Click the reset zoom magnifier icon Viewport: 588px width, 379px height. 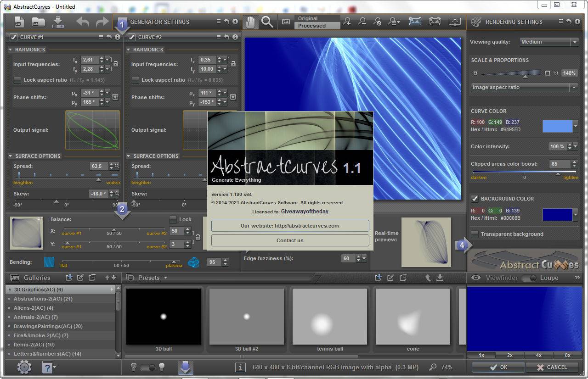click(377, 22)
